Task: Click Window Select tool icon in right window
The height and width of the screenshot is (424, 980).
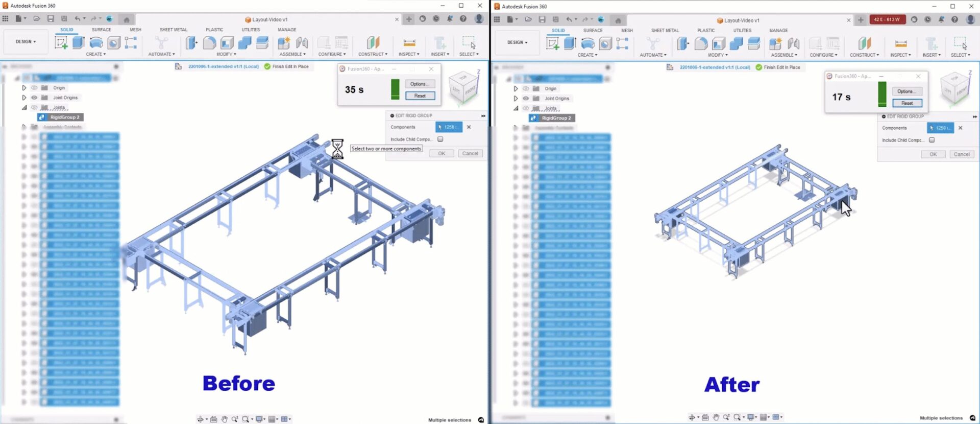Action: [x=960, y=43]
